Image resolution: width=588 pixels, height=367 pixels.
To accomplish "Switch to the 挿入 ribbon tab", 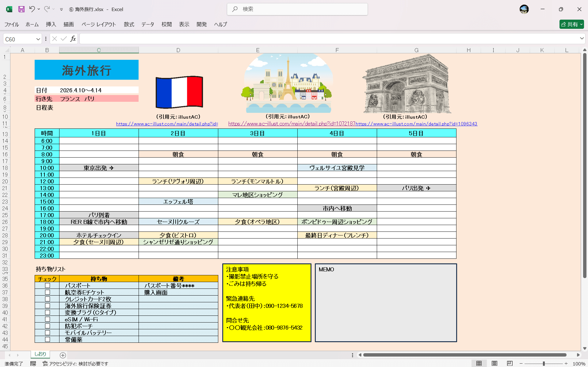I will [51, 25].
